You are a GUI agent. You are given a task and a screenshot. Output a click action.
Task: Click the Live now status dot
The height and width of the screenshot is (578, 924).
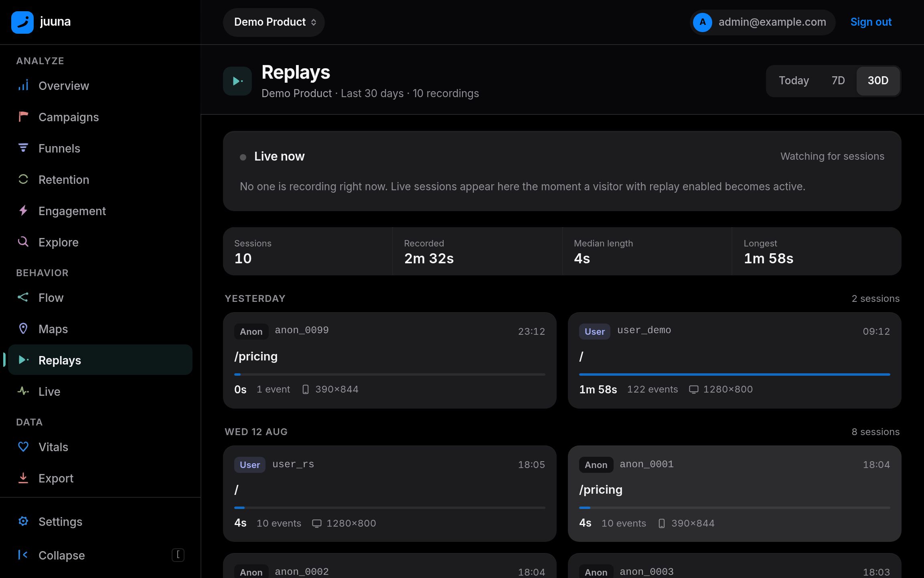click(243, 157)
